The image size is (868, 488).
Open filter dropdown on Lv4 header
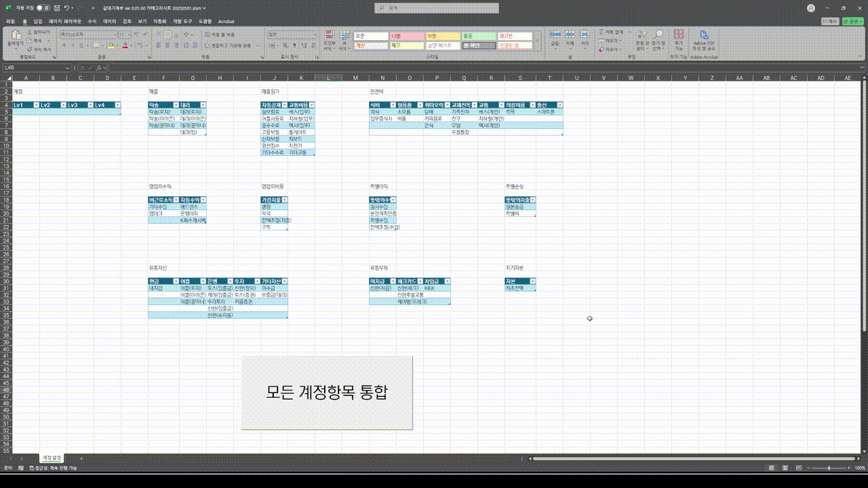[117, 105]
